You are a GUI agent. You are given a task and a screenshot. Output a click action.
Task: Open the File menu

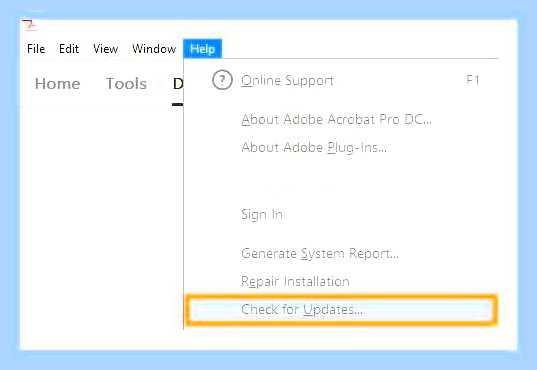point(36,49)
